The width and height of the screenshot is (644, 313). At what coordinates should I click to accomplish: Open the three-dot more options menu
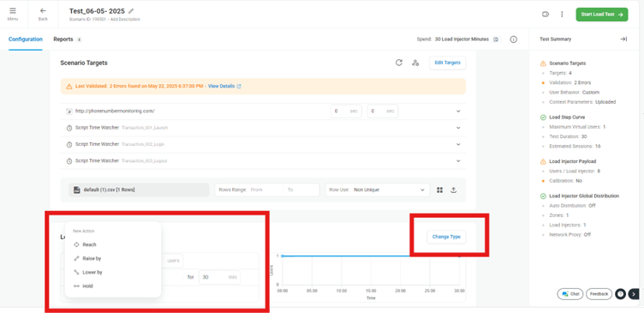tap(562, 15)
